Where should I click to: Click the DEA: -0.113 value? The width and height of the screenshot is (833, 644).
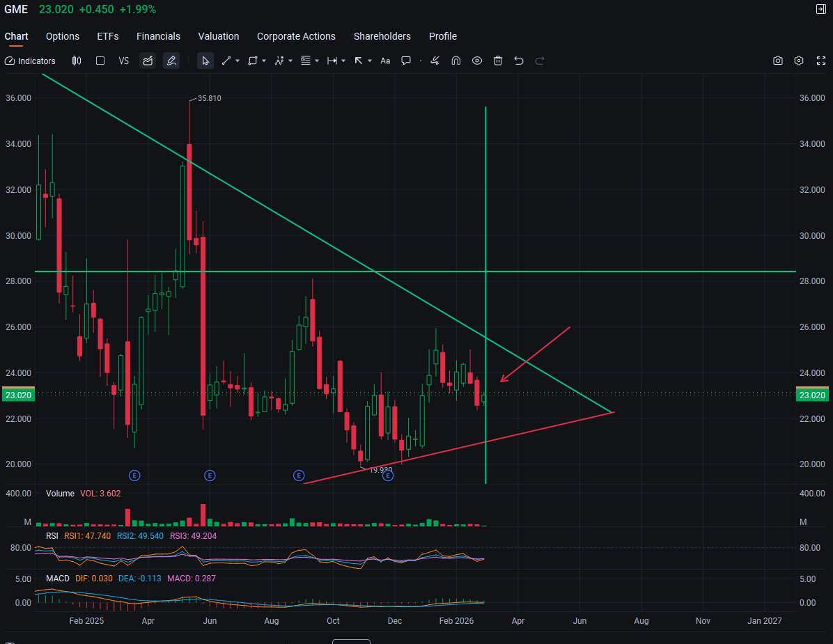point(139,578)
